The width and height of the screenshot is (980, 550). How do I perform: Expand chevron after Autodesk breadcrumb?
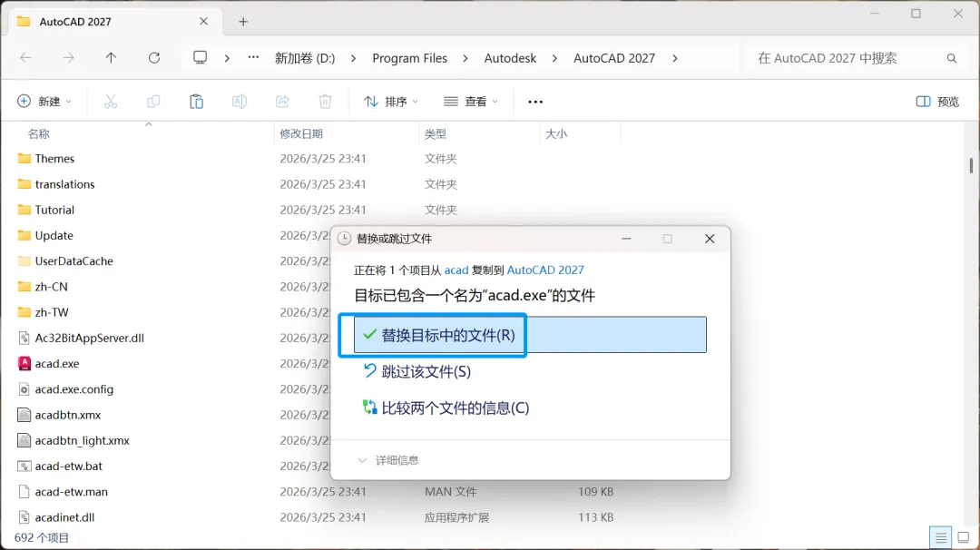[x=554, y=58]
